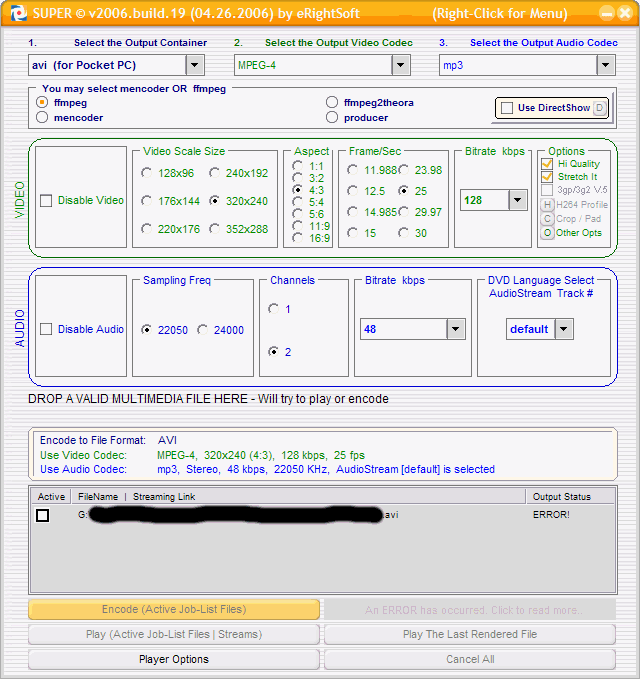This screenshot has width=640, height=679.
Task: Click the SUPER app logo icon
Action: click(x=19, y=13)
